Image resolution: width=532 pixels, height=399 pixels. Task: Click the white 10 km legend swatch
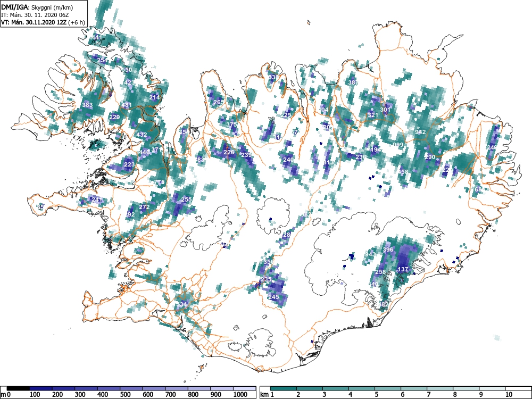518,388
